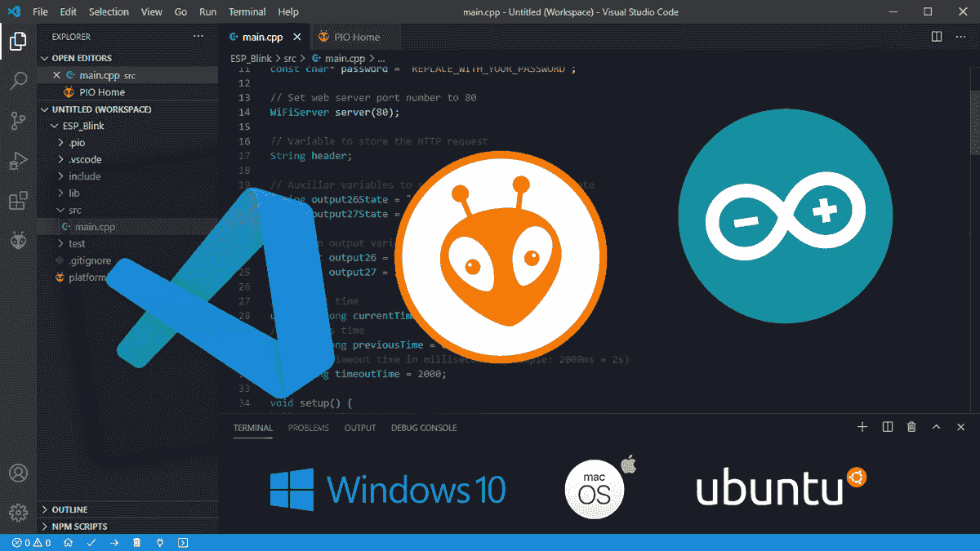
Task: Click the errors and warnings status indicator
Action: 32,543
